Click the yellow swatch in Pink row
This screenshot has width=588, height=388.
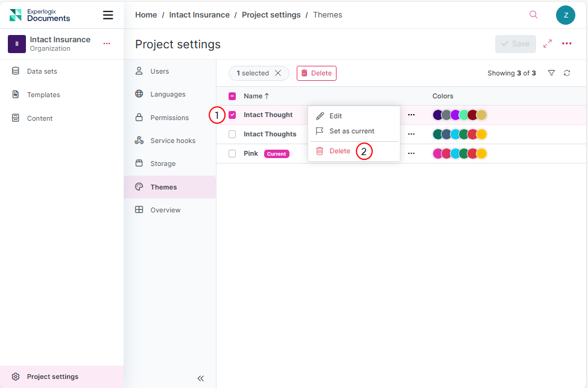(x=481, y=153)
